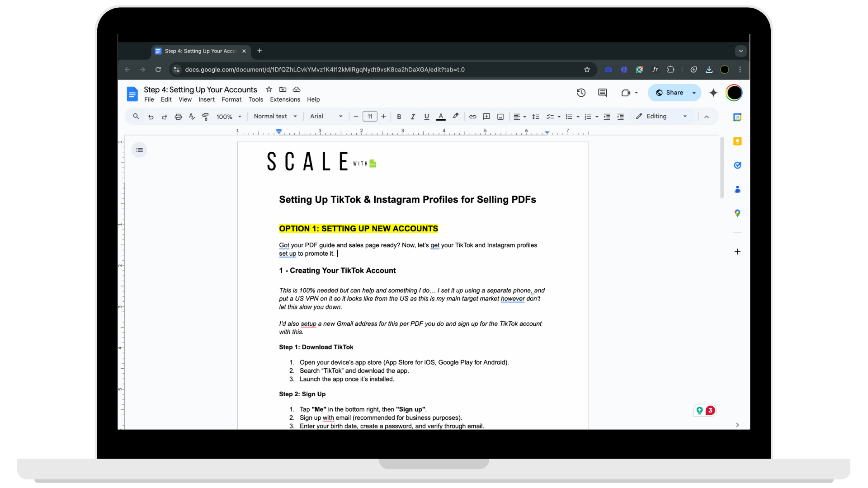868x488 pixels.
Task: Open the Editing mode dropdown
Action: 661,117
